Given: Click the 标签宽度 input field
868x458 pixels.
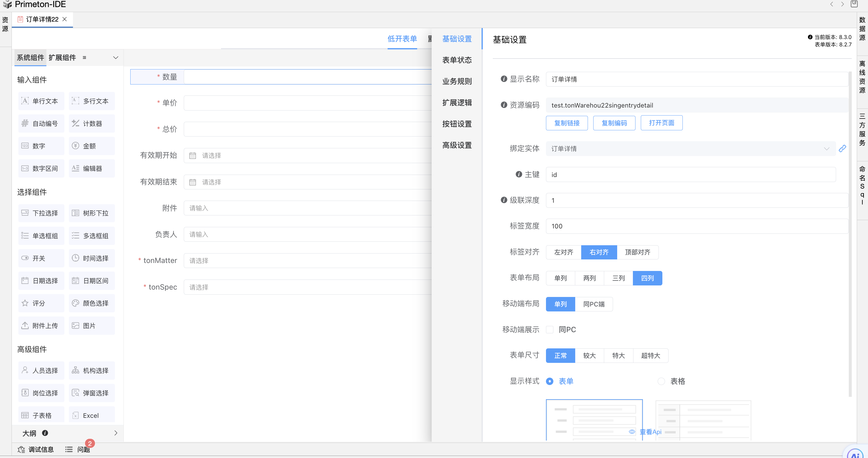Looking at the screenshot, I should pyautogui.click(x=696, y=226).
